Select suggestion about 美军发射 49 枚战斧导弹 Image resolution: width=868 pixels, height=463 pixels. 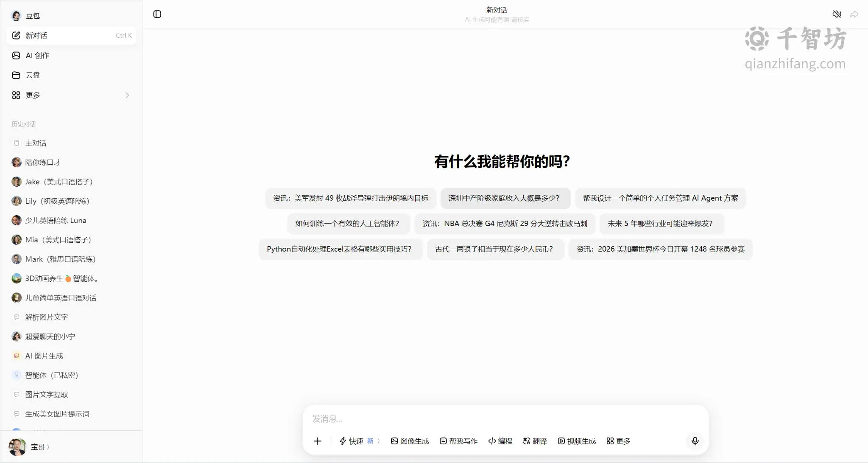351,198
